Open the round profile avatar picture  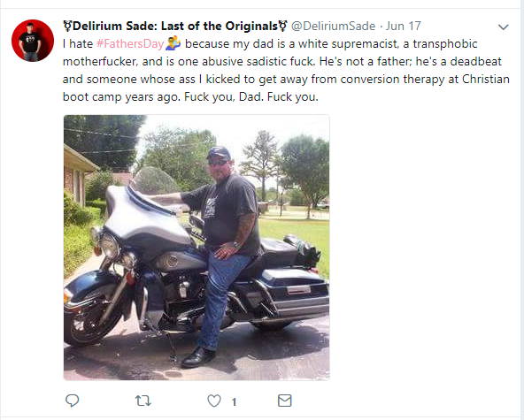[x=33, y=41]
